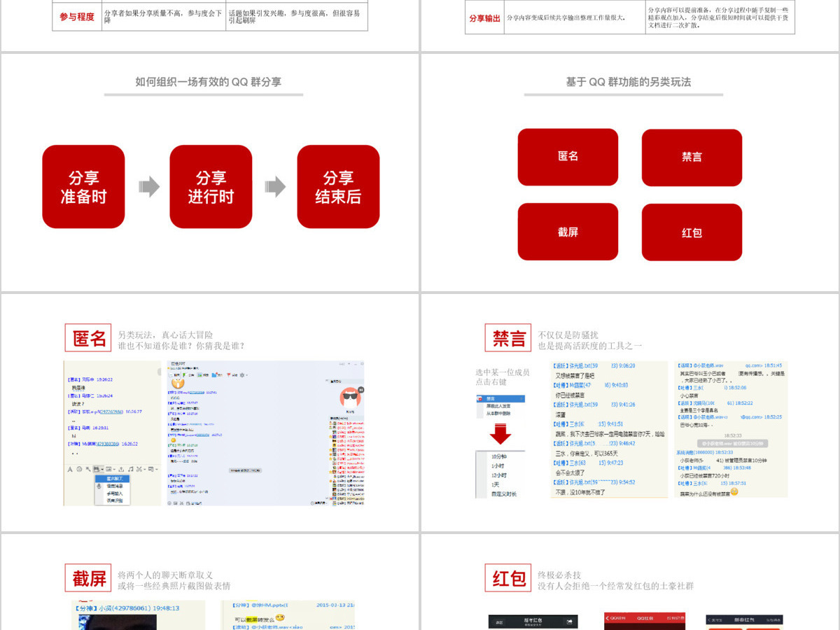This screenshot has height=630, width=840.
Task: Click the emoji face icon in chat toolbar
Action: [x=79, y=469]
